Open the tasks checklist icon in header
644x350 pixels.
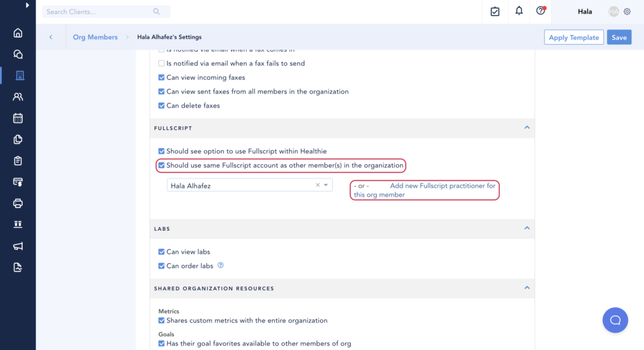[x=495, y=11]
